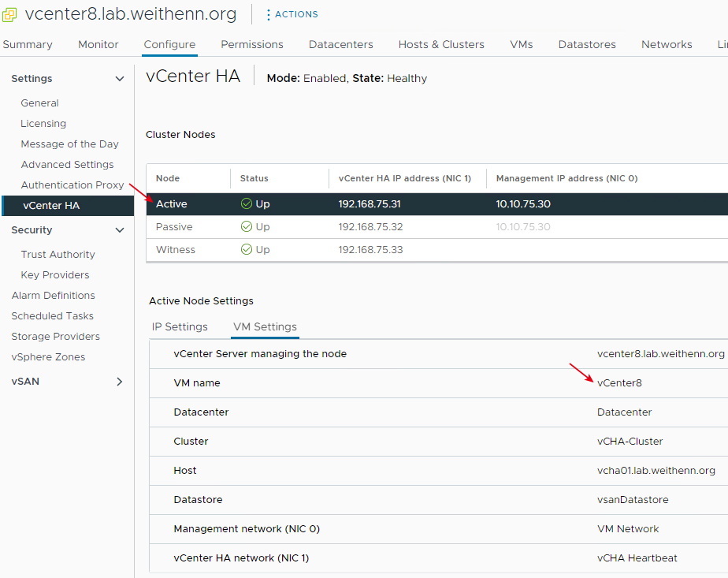Image resolution: width=728 pixels, height=578 pixels.
Task: Open Scheduled Tasks
Action: click(x=53, y=316)
